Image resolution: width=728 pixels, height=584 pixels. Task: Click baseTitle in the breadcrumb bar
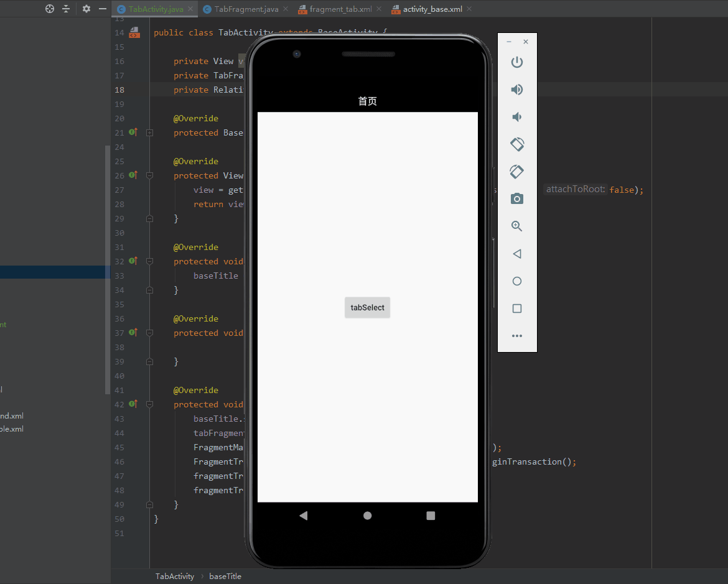click(225, 576)
